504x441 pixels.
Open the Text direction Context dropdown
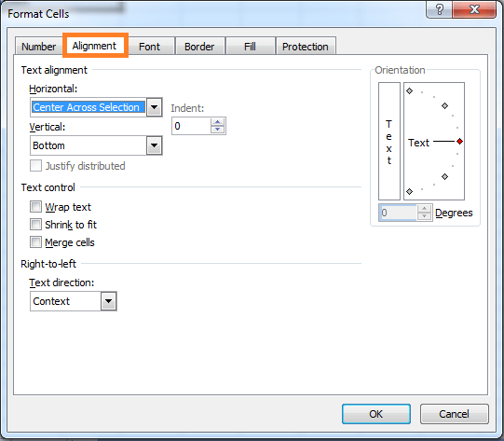click(108, 301)
